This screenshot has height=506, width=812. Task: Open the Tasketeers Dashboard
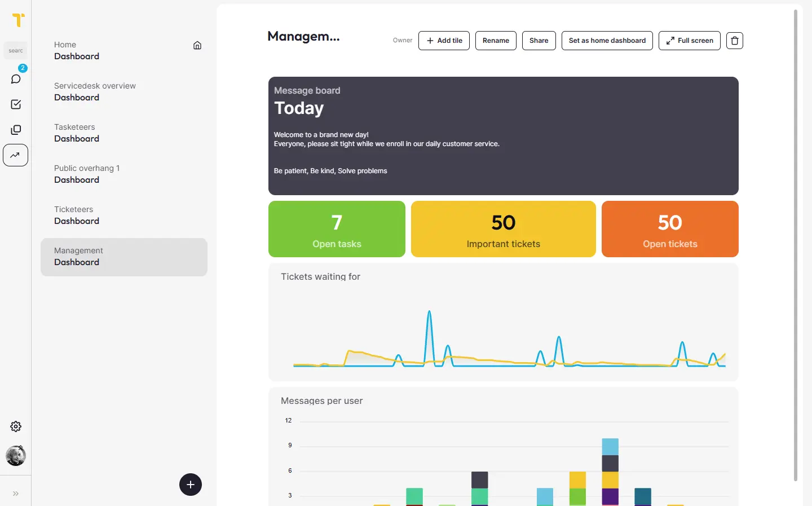pyautogui.click(x=124, y=133)
